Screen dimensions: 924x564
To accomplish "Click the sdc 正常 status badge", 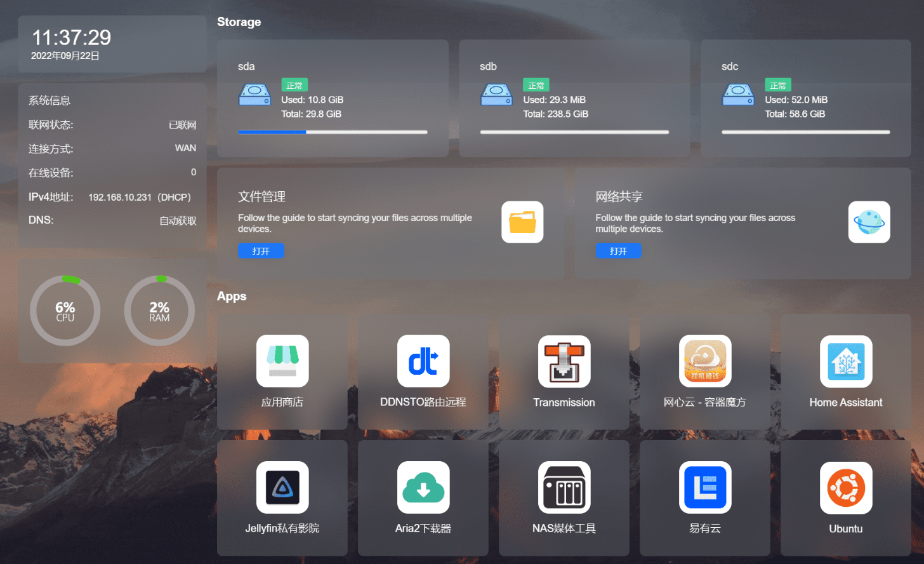I will coord(778,85).
